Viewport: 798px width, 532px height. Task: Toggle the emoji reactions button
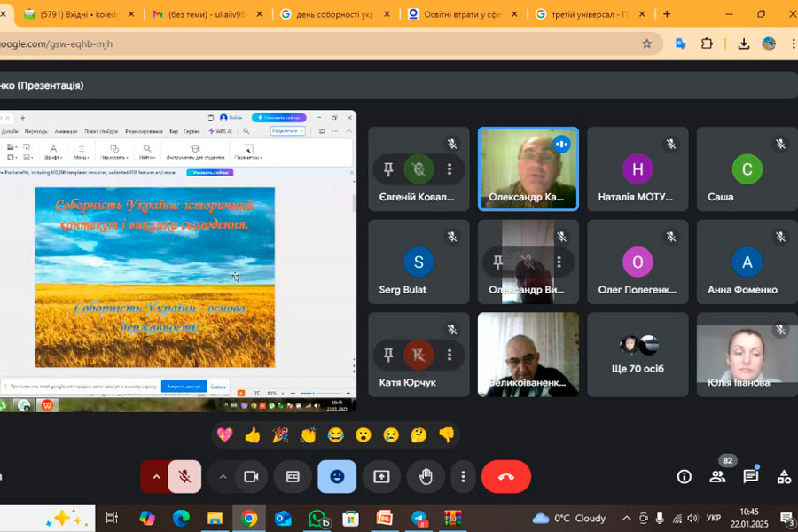[337, 476]
